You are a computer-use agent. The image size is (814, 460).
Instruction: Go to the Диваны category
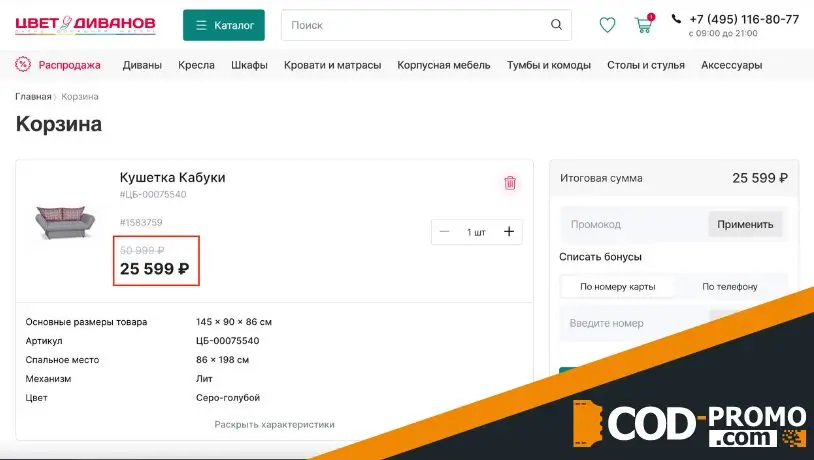pos(142,65)
